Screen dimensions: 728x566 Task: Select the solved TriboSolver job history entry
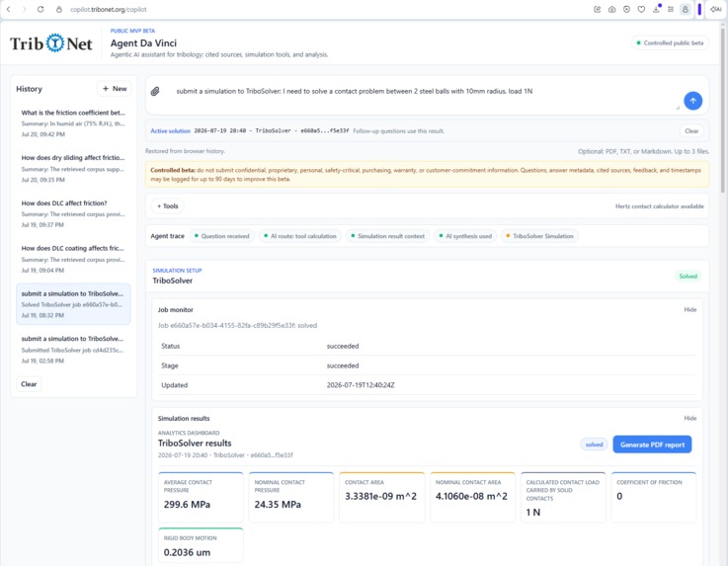(73, 304)
